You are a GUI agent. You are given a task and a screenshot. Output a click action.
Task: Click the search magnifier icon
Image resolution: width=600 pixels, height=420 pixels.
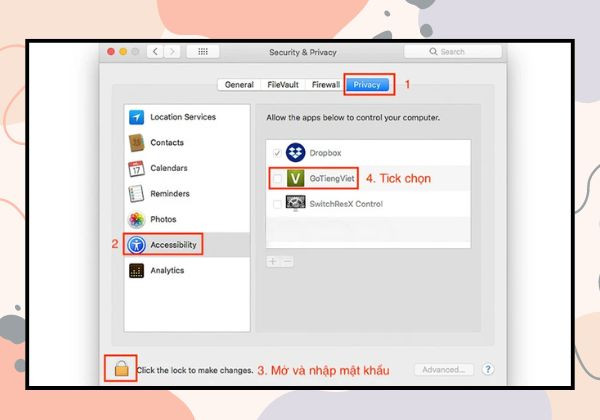(x=433, y=52)
